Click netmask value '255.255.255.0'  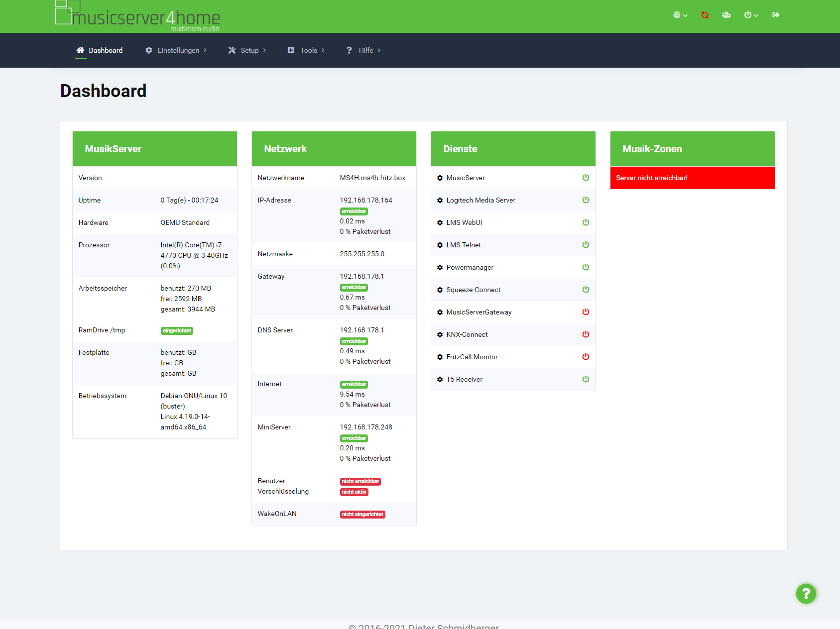pyautogui.click(x=362, y=254)
